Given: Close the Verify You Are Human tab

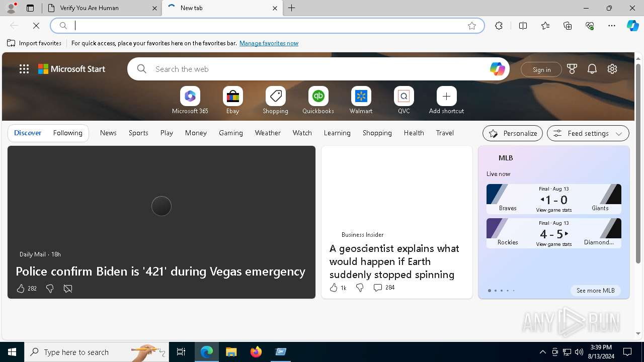Looking at the screenshot, I should (154, 8).
